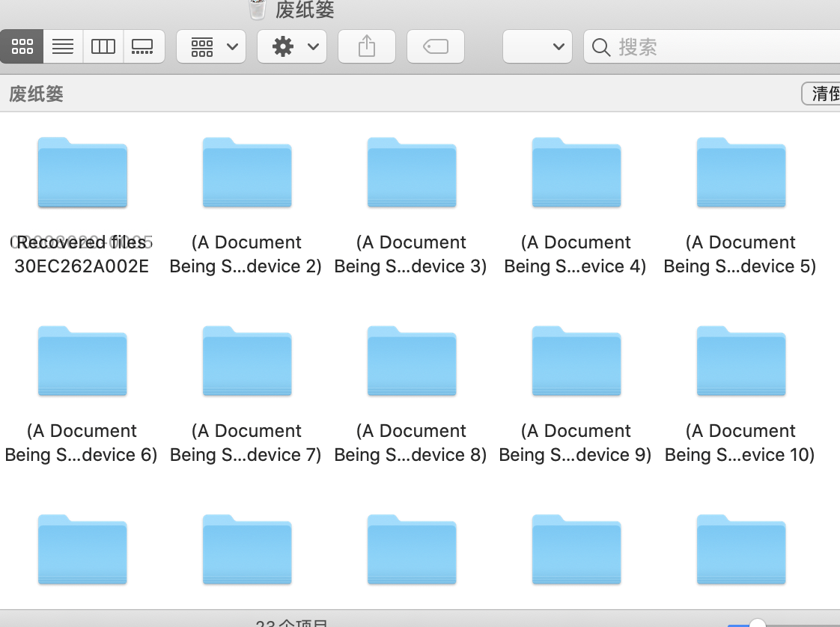Switch to gallery view mode

click(x=142, y=47)
